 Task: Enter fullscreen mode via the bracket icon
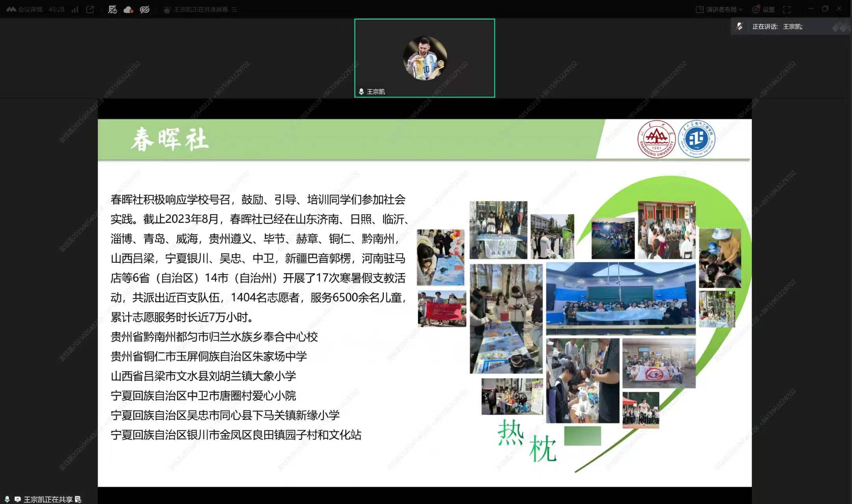(787, 9)
